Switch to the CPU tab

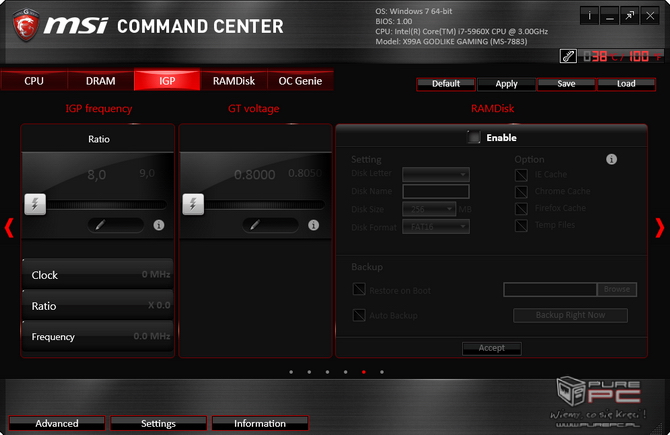[34, 81]
